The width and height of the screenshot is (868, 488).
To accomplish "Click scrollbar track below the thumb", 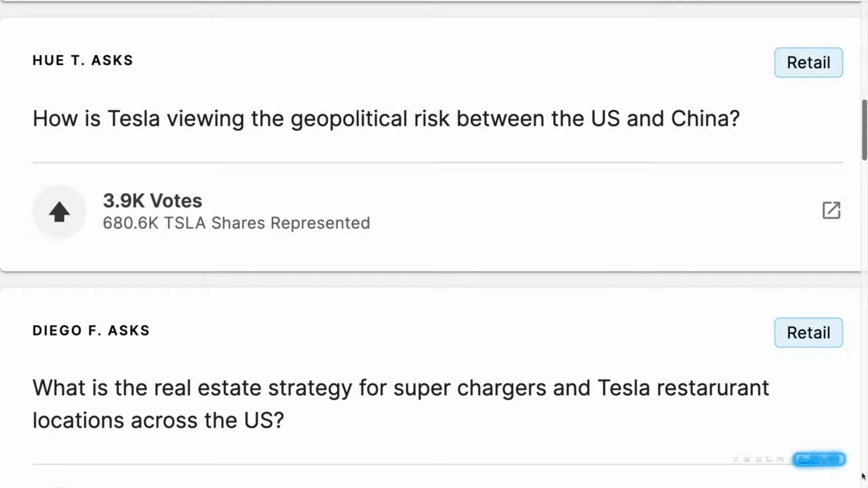I will pyautogui.click(x=864, y=316).
